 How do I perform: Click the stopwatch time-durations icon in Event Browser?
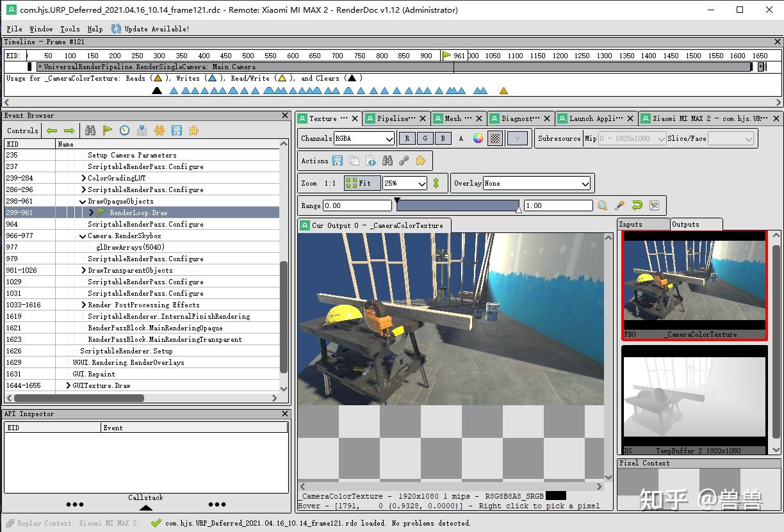125,131
